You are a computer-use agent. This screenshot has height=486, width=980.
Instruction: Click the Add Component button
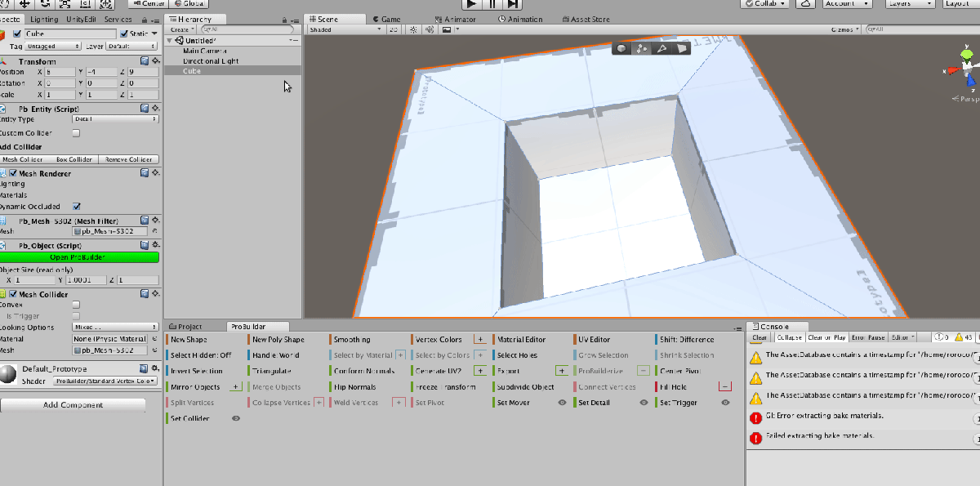click(x=73, y=405)
